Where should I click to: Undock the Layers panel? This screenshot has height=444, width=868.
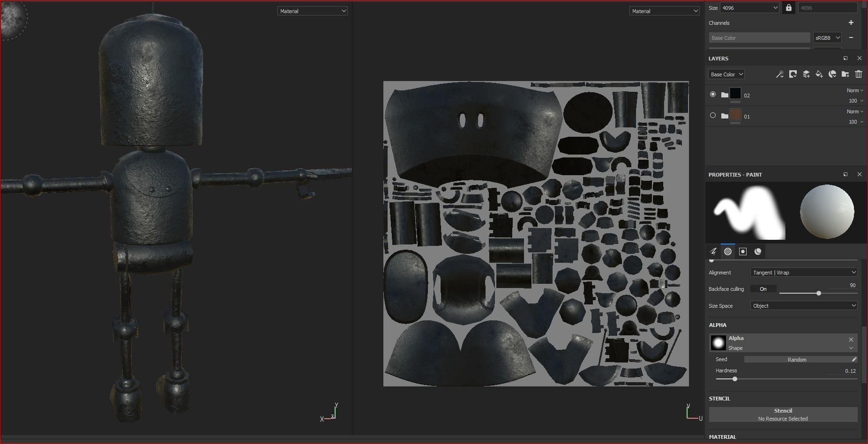point(846,58)
